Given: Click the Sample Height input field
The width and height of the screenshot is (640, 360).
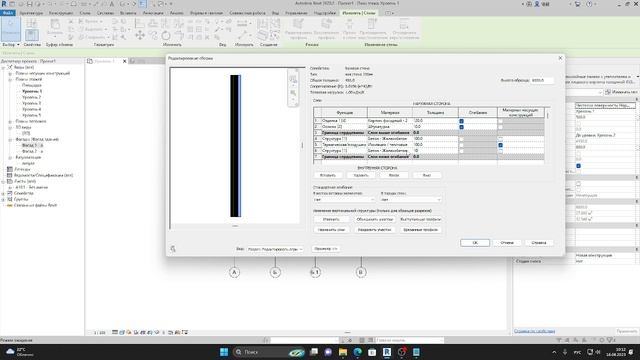Looking at the screenshot, I should pyautogui.click(x=542, y=80).
